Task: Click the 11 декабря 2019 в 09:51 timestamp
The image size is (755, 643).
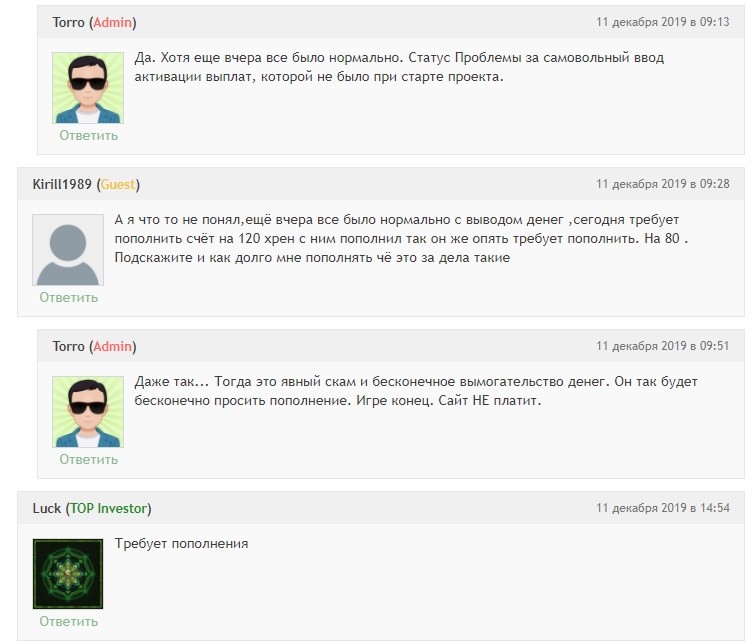Action: click(x=663, y=345)
